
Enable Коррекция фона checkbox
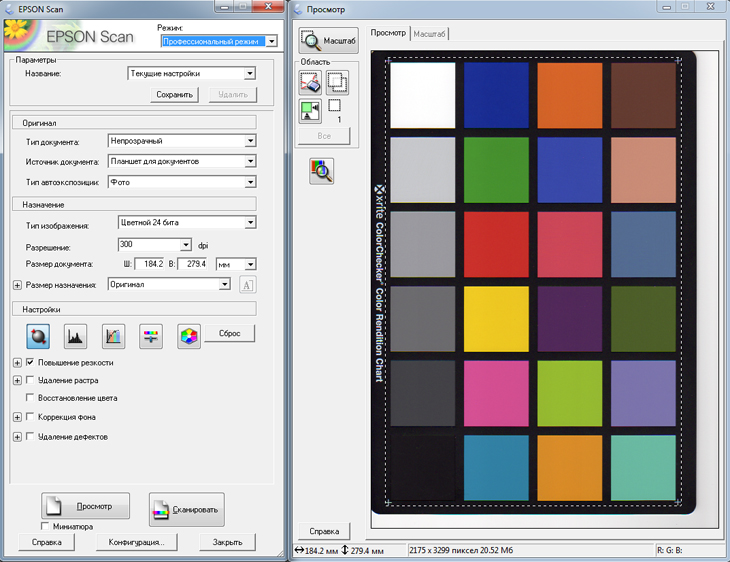click(x=30, y=416)
